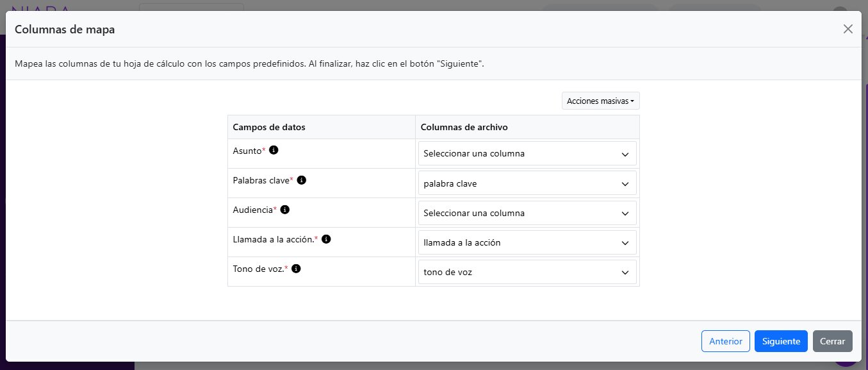Click the Tono de voz info icon
Screen dimensions: 868x370
coord(295,269)
